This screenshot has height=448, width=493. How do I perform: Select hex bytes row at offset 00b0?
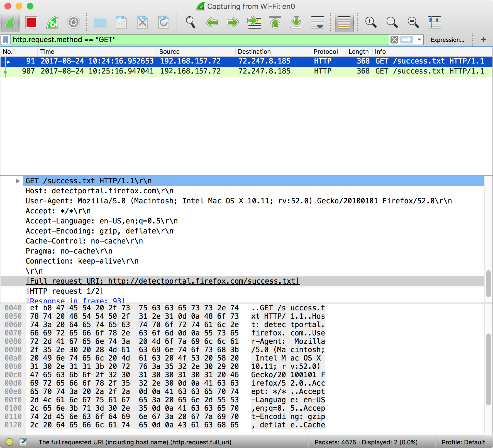(x=134, y=366)
